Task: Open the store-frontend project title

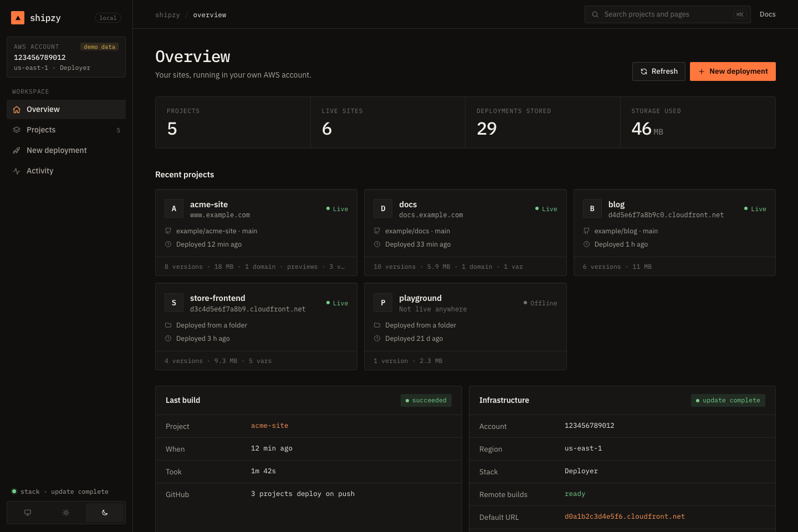Action: (x=218, y=298)
